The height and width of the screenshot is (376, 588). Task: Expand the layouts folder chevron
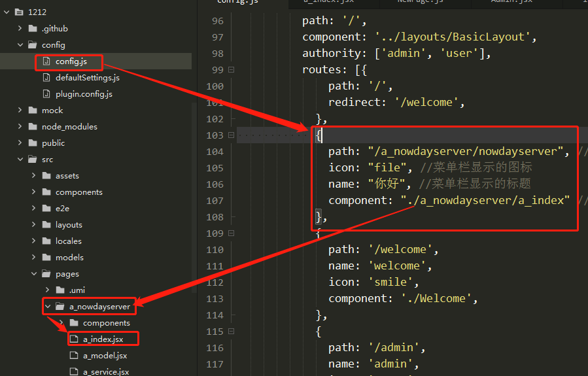coord(34,224)
